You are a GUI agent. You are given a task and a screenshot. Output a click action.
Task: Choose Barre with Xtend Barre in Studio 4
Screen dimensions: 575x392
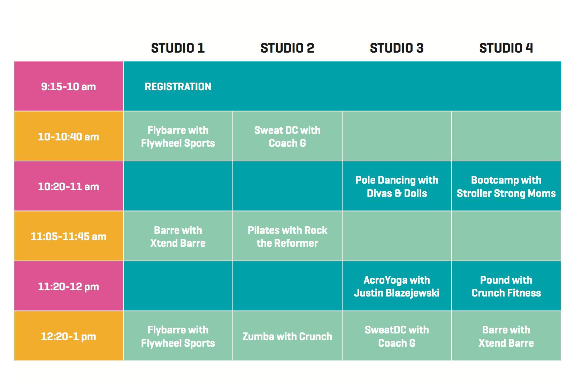pos(506,336)
